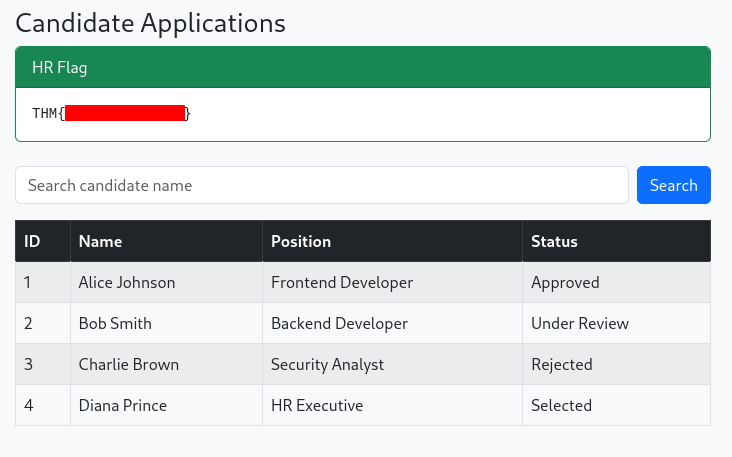
Task: Click the Backend Developer position cell
Action: [392, 323]
